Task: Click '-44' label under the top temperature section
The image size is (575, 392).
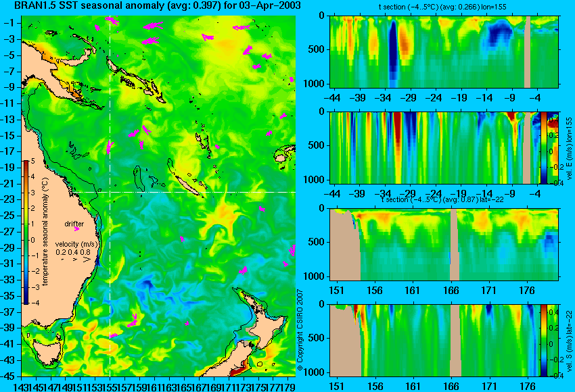Action: click(x=332, y=98)
